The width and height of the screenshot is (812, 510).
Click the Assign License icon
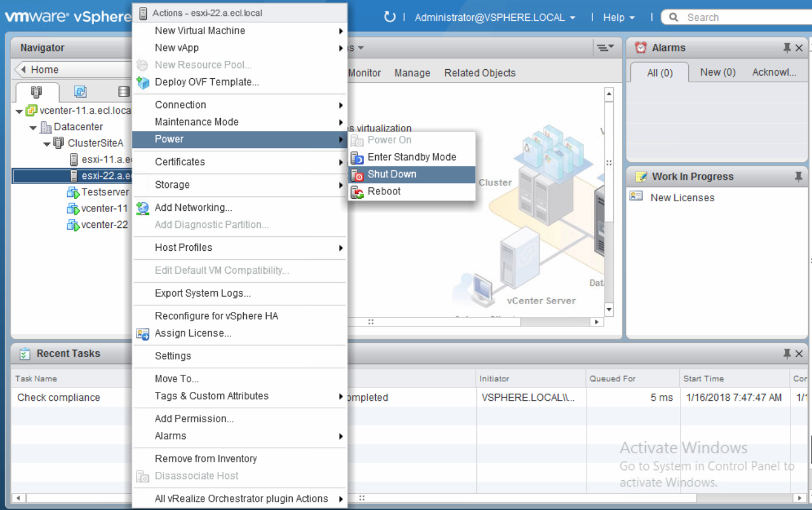pyautogui.click(x=143, y=333)
